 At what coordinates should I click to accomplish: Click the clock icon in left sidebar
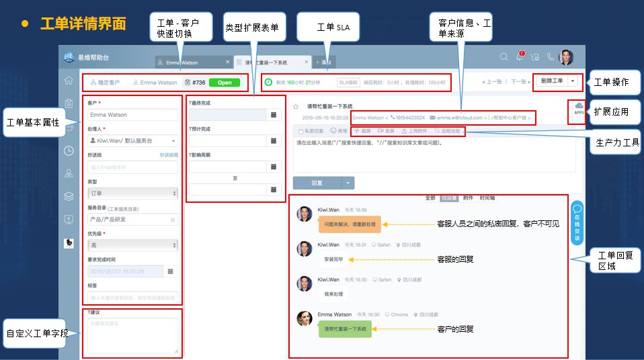point(69,150)
